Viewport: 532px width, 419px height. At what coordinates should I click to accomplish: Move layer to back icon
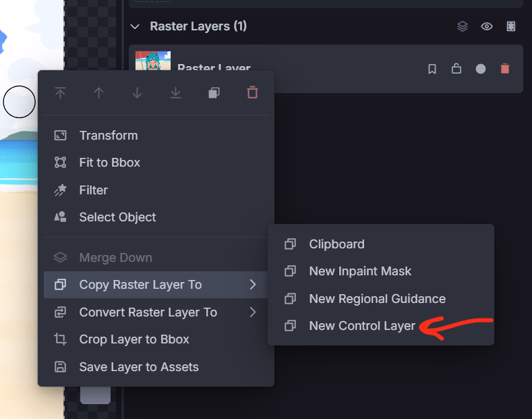(175, 92)
